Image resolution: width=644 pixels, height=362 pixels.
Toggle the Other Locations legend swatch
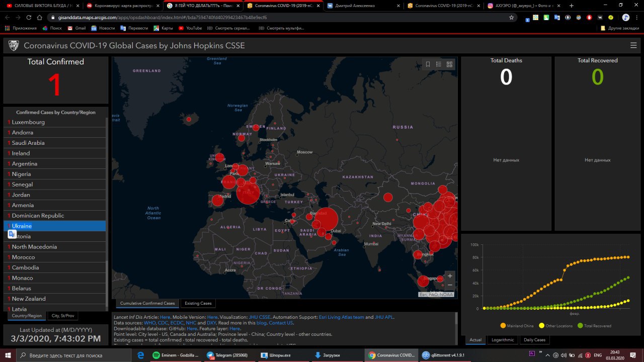[541, 326]
